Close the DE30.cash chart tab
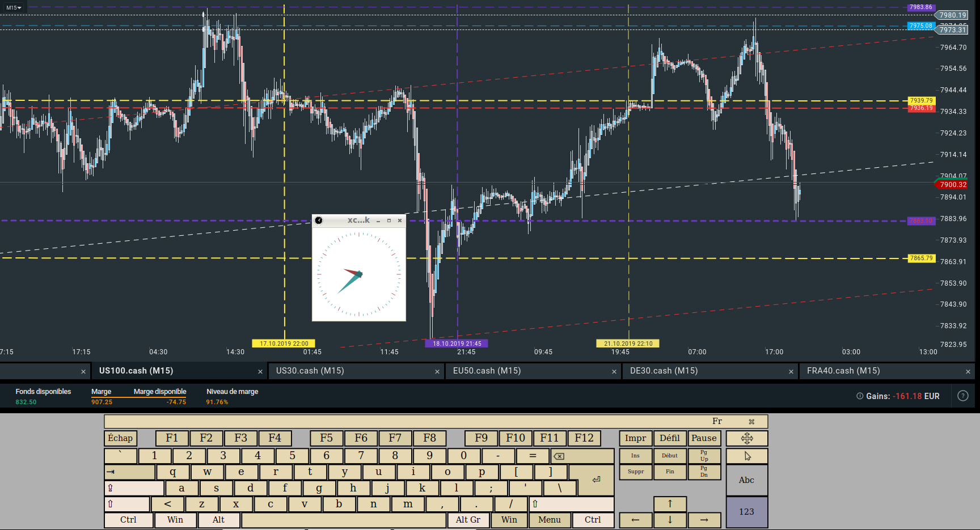This screenshot has height=530, width=980. (791, 372)
